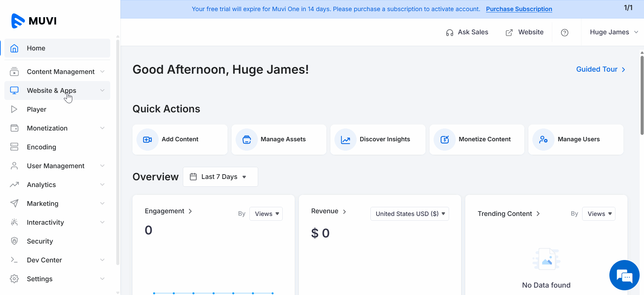
Task: Click the main page vertical scrollbar
Action: pyautogui.click(x=642, y=94)
